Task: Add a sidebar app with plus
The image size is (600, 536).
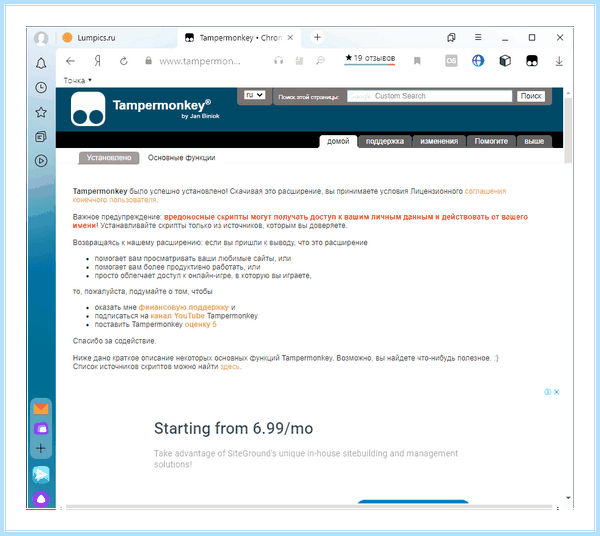Action: pos(41,448)
